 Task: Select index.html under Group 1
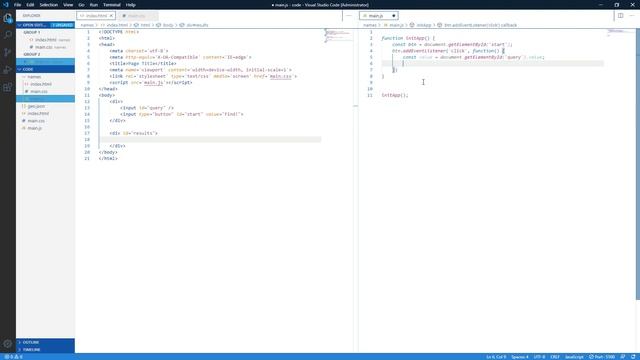[45, 40]
